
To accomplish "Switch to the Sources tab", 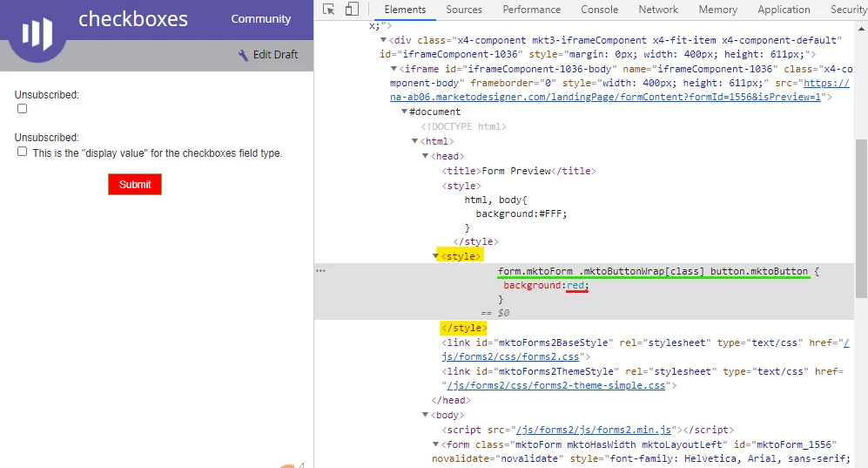I will pos(464,10).
